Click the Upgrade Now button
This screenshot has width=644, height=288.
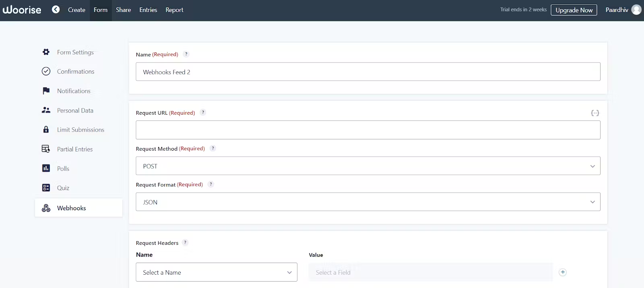[x=574, y=10]
